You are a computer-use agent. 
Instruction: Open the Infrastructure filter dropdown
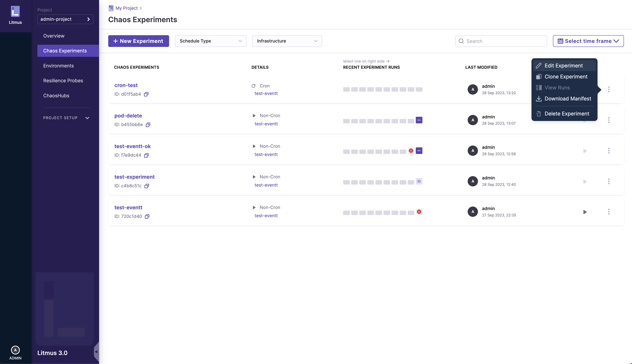(x=287, y=41)
